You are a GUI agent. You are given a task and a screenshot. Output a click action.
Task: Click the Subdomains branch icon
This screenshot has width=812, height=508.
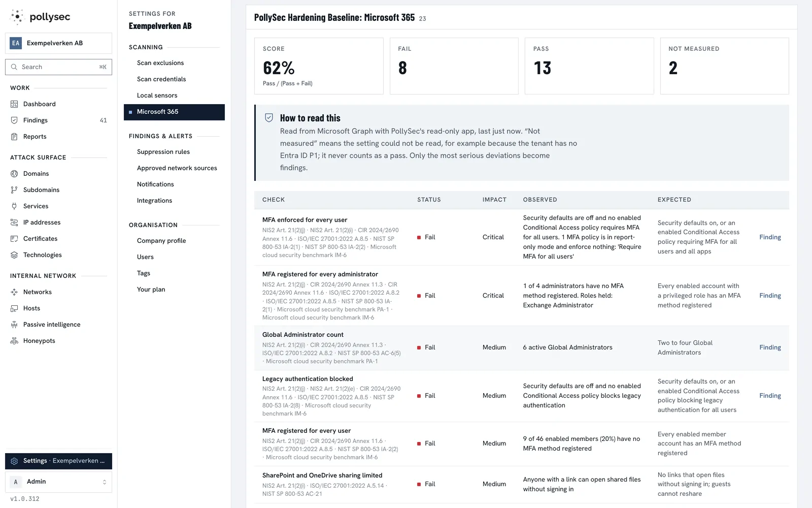click(x=14, y=190)
